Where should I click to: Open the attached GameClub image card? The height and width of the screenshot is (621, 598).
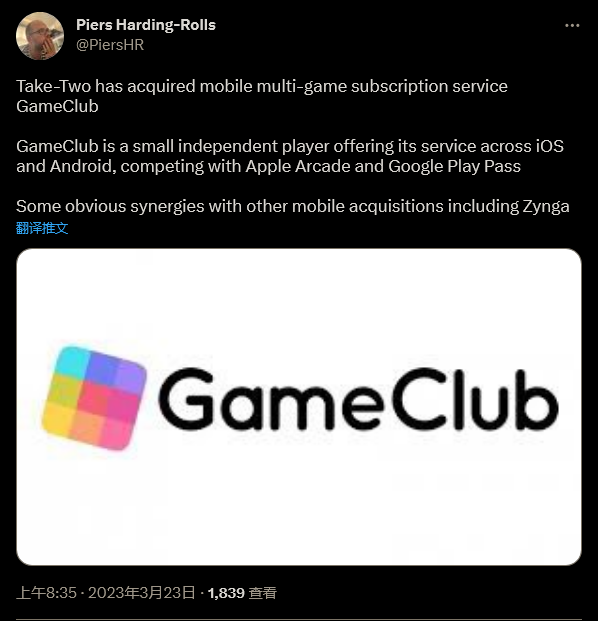pos(299,407)
